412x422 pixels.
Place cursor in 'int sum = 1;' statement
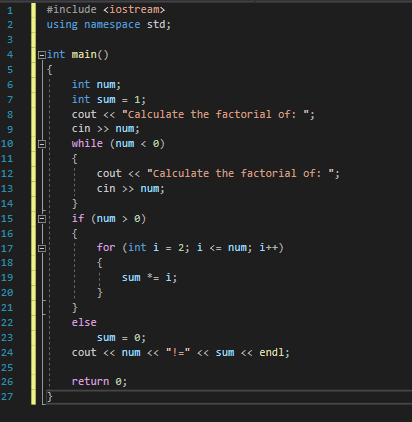point(109,99)
